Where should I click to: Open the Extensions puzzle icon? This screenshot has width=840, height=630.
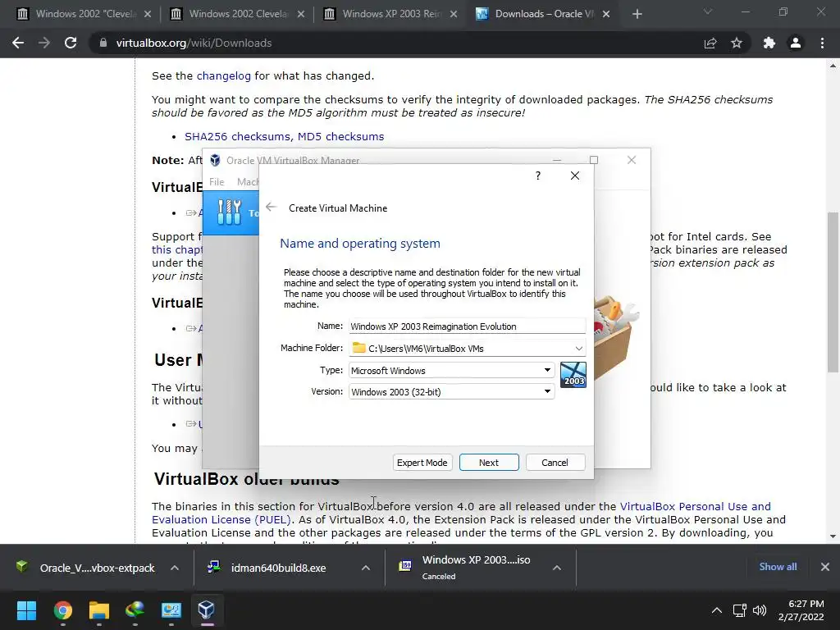(769, 43)
